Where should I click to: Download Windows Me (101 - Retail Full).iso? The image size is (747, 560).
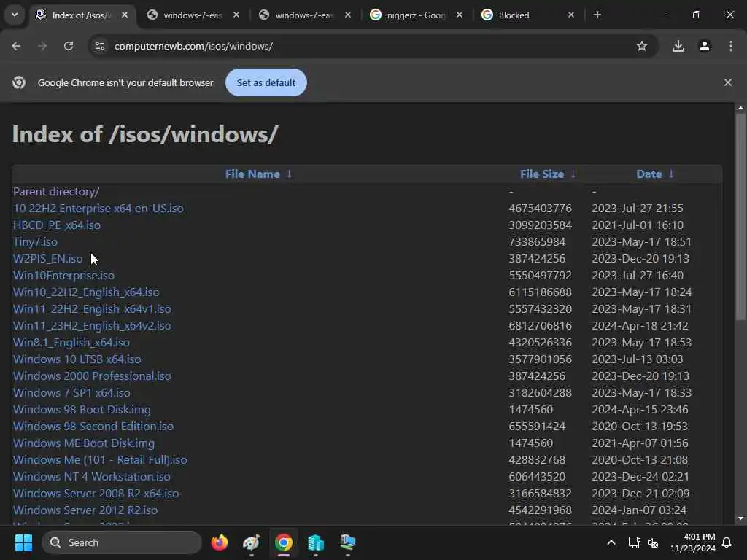coord(99,459)
